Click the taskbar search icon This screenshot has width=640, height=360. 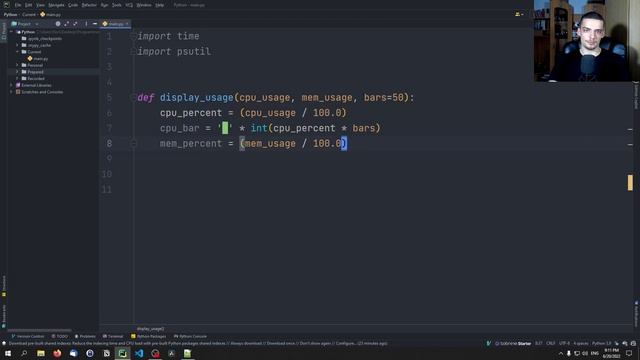pos(24,353)
